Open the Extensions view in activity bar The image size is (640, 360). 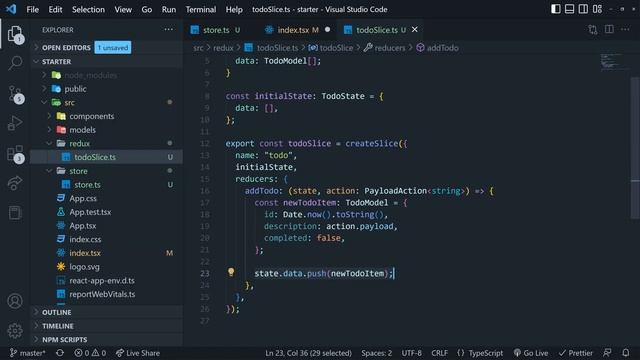[x=16, y=154]
